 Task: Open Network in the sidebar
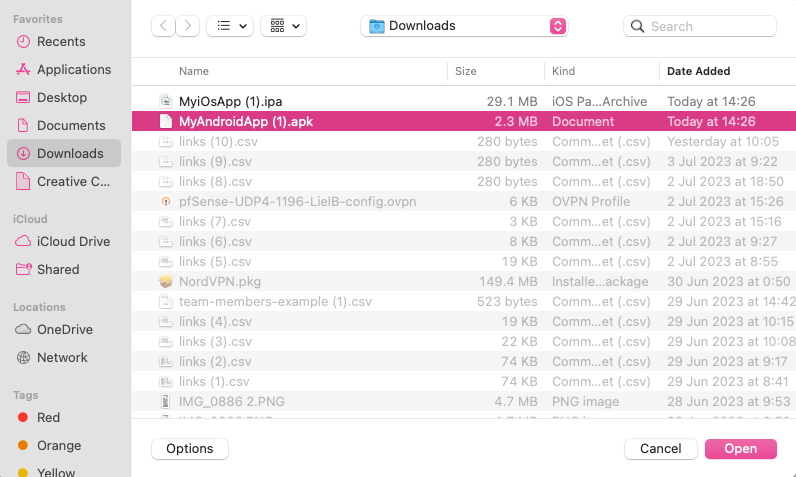(x=62, y=358)
